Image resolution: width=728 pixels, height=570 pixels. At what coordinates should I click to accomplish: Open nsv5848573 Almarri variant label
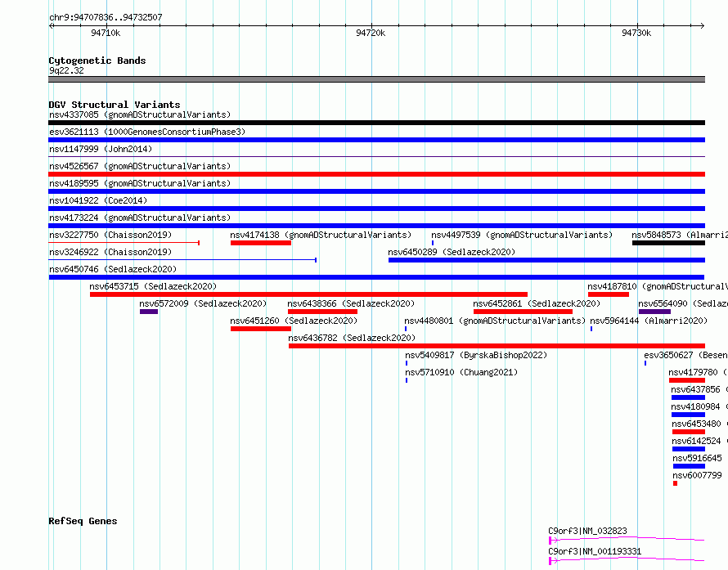tap(680, 235)
